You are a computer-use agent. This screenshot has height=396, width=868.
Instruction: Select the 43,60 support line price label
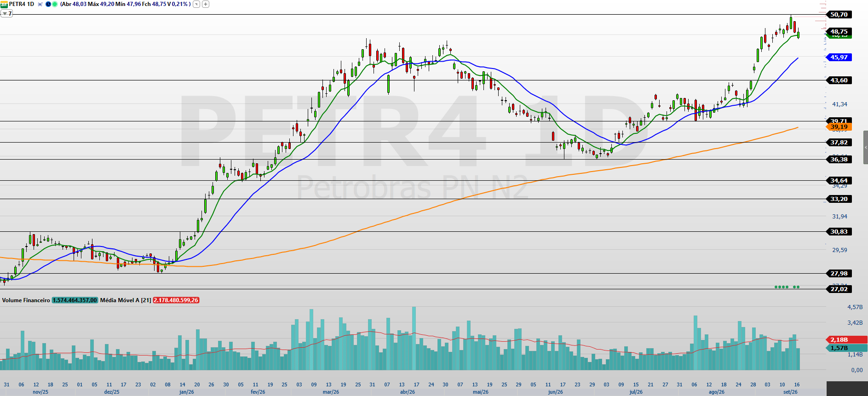tap(839, 80)
